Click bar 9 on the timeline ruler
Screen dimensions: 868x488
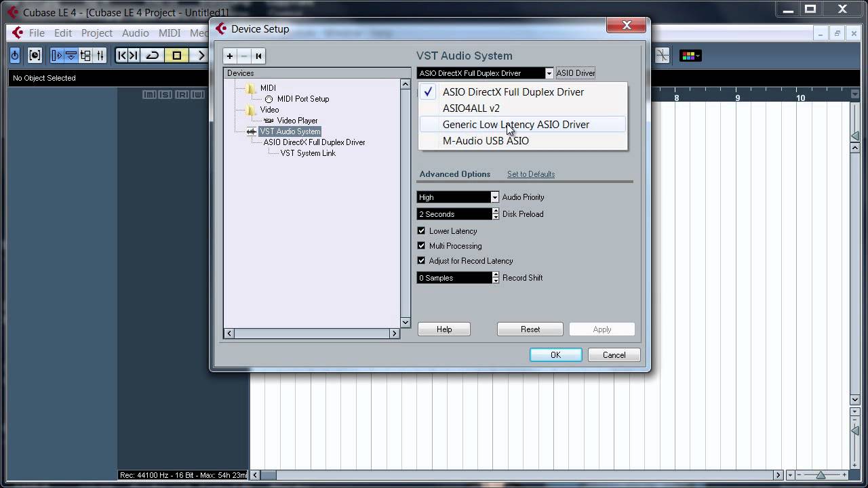coord(738,98)
